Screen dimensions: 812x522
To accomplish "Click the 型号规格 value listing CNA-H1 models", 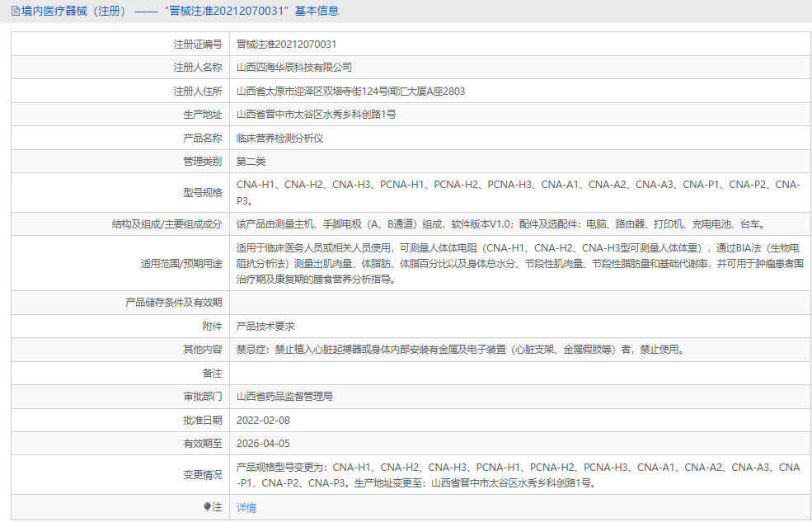I will 519,193.
